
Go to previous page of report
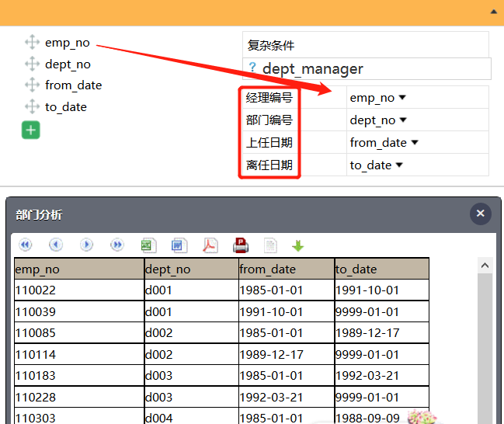[x=56, y=245]
